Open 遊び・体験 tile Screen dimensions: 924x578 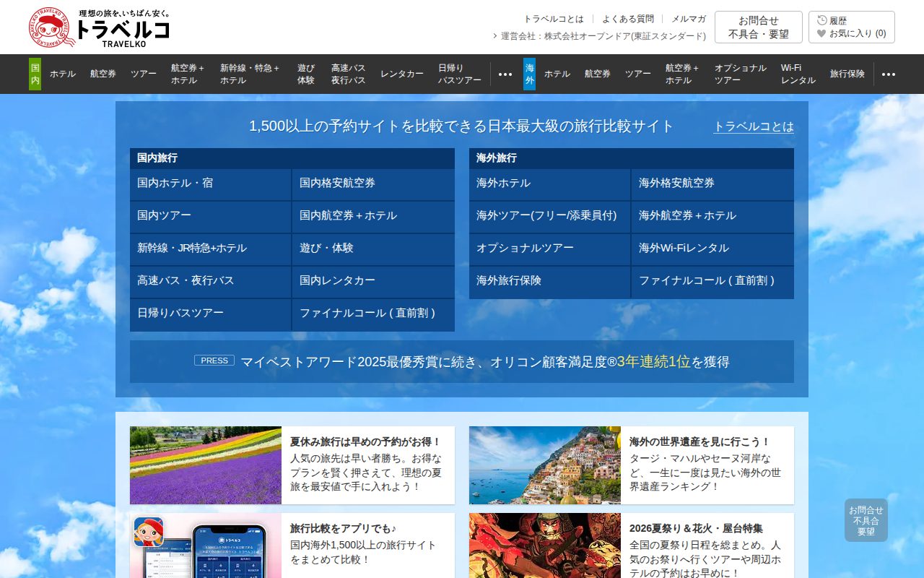click(x=373, y=249)
